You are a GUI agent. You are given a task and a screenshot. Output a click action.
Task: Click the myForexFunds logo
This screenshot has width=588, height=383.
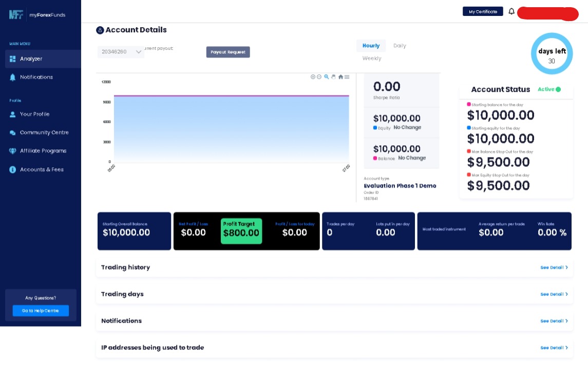(x=37, y=14)
